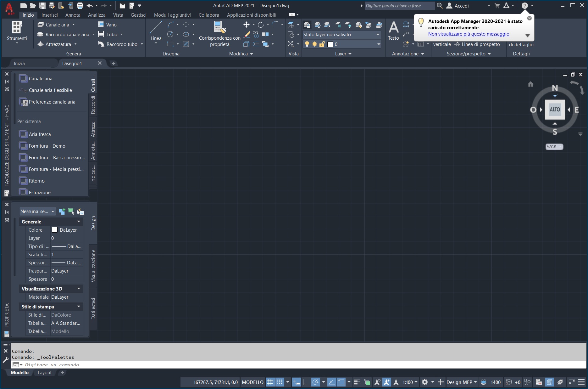Click the Tubo ribbon button
The height and width of the screenshot is (389, 588).
click(x=110, y=34)
